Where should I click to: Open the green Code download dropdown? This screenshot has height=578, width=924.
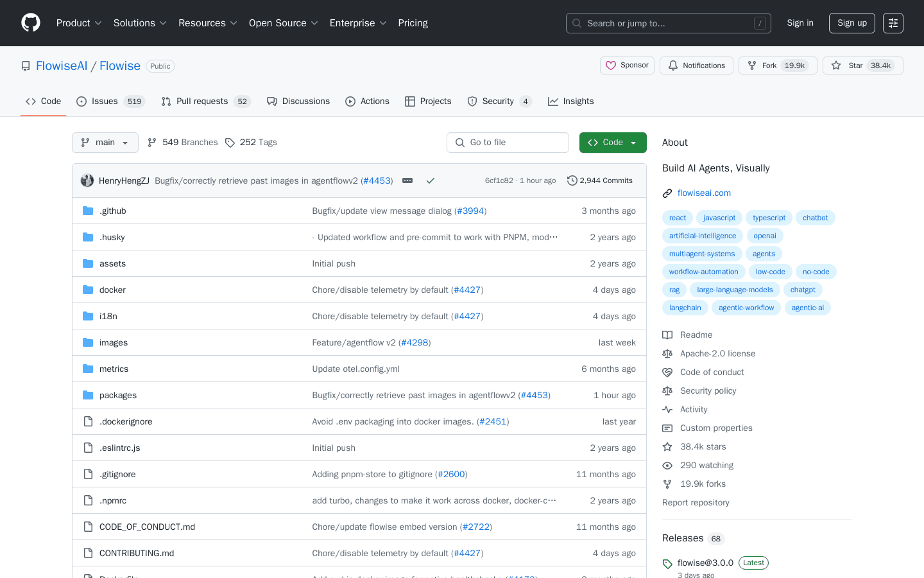point(613,142)
